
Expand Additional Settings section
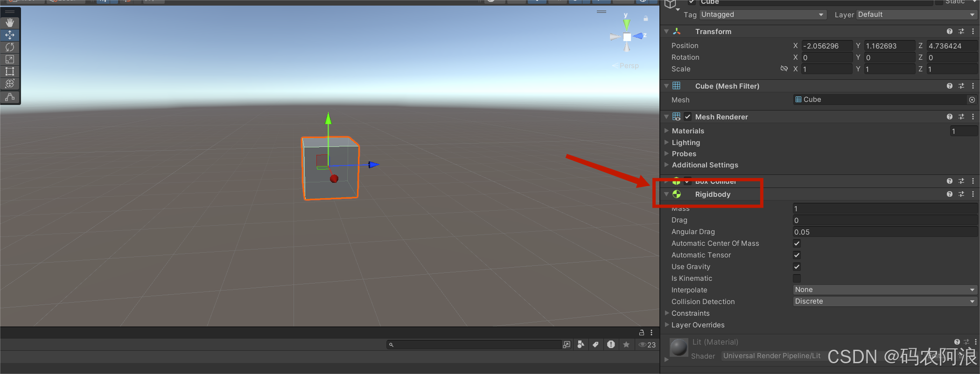[667, 165]
